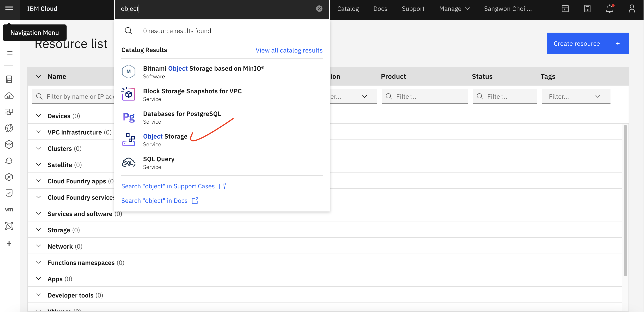The image size is (644, 312).
Task: Open the IBM Cloud Shell icon
Action: click(x=565, y=9)
